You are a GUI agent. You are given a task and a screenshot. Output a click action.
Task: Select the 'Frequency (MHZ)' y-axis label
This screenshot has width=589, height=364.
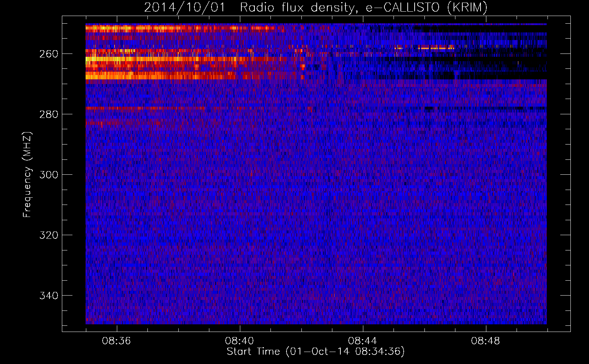[x=27, y=174]
